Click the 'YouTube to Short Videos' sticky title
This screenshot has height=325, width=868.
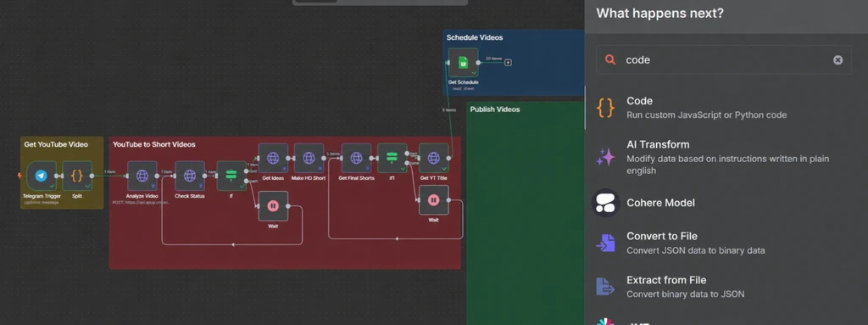[154, 144]
